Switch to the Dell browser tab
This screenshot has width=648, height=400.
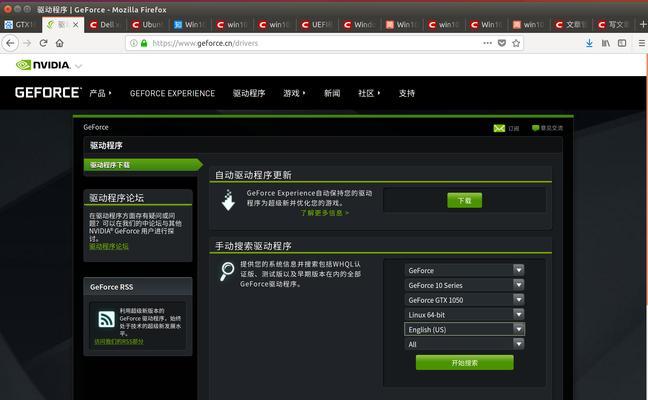105,25
